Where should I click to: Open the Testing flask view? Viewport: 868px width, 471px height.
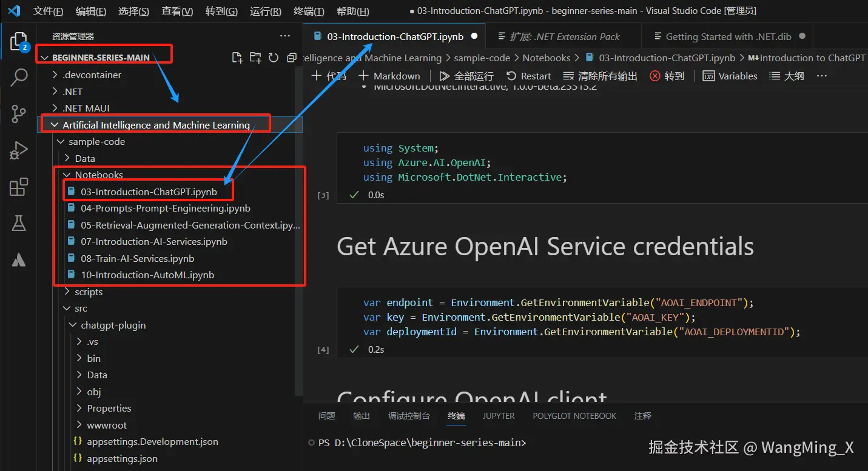point(19,223)
